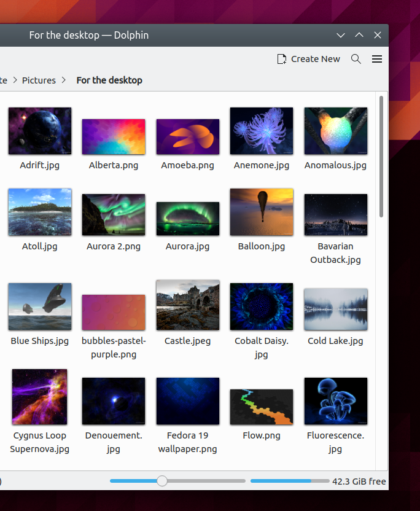Viewport: 420px width, 511px height.
Task: Select the bubbles-pastel-purple.png thumbnail
Action: point(114,312)
